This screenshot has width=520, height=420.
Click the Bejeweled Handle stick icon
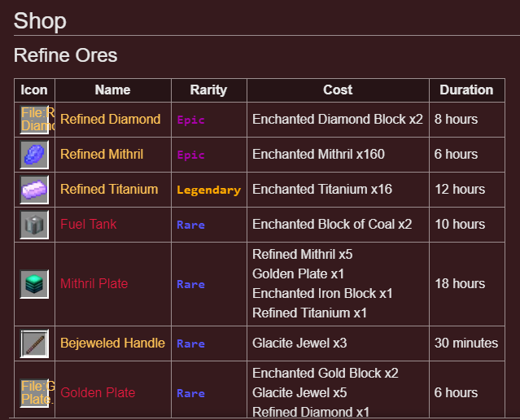pyautogui.click(x=34, y=343)
